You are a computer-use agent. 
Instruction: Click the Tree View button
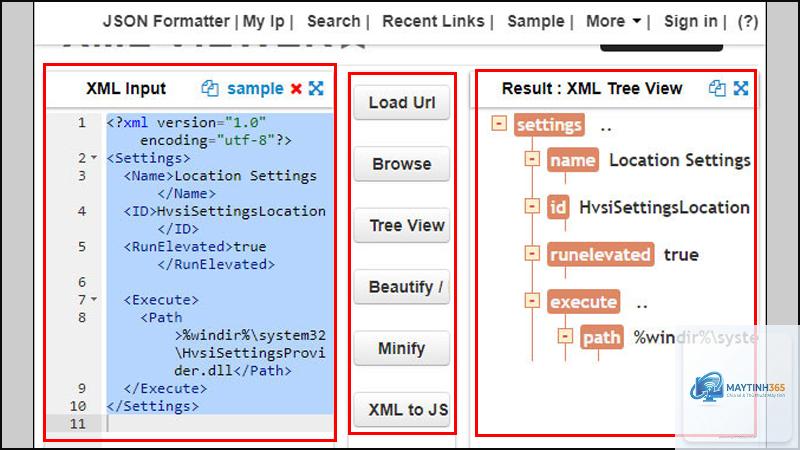click(402, 225)
